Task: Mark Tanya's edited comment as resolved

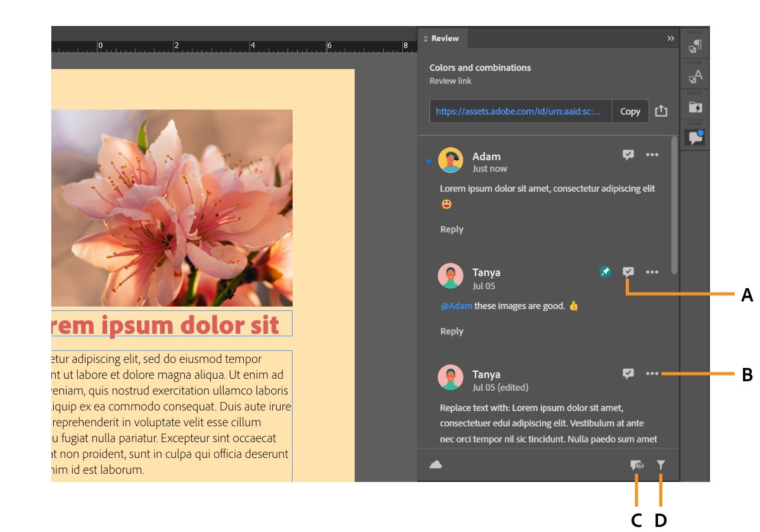Action: [628, 373]
